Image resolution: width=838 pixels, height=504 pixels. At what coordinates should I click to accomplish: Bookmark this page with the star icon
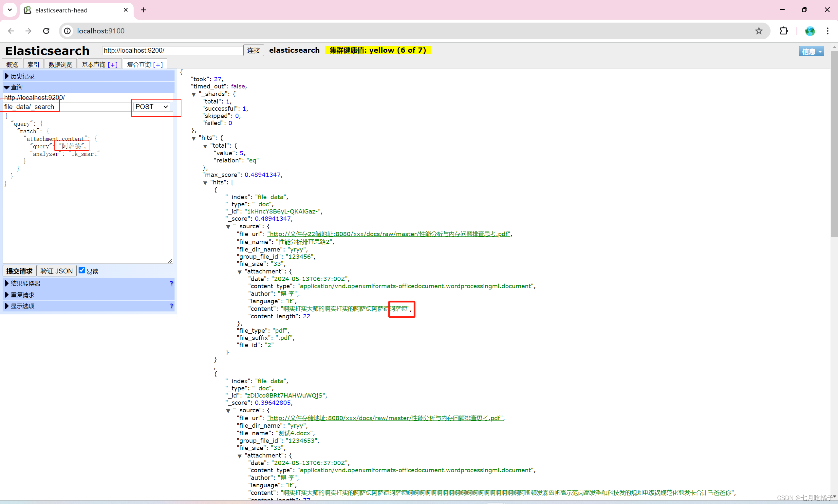click(x=759, y=31)
